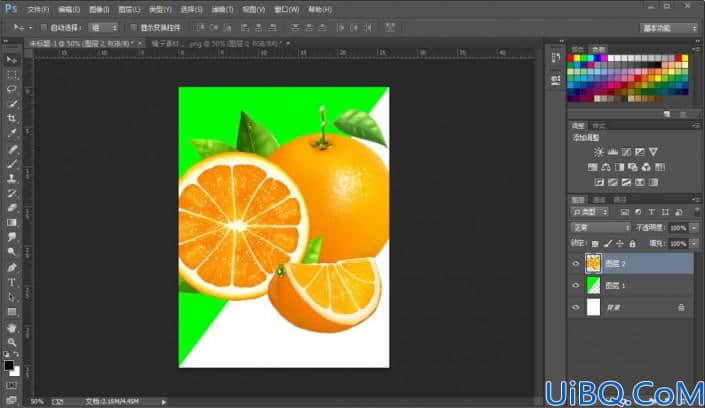Select the Clone Stamp tool
The width and height of the screenshot is (705, 408).
click(x=12, y=179)
